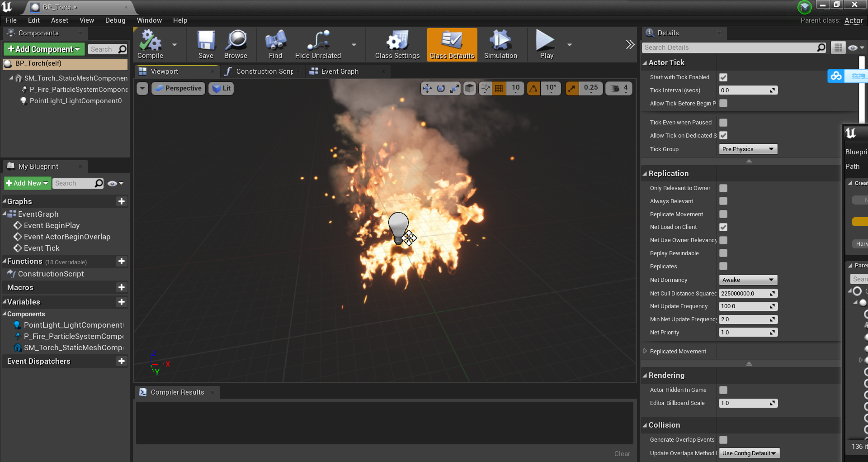868x462 pixels.
Task: Select Class Defaults toolbar button
Action: 452,44
